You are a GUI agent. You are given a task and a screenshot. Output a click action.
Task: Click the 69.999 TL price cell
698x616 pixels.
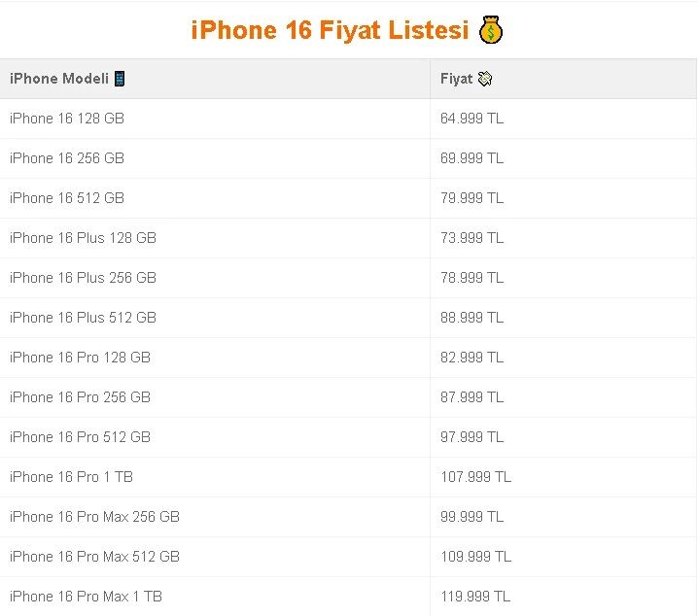click(471, 158)
